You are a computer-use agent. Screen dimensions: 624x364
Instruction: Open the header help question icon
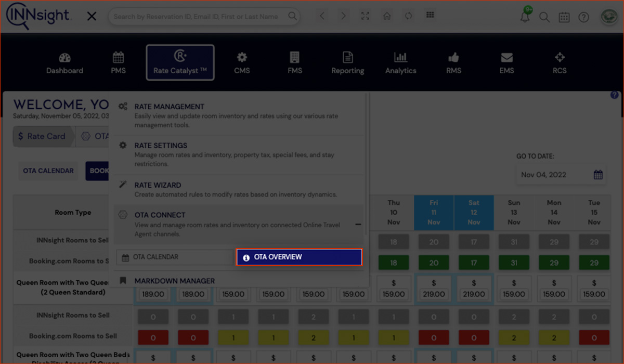pos(583,17)
